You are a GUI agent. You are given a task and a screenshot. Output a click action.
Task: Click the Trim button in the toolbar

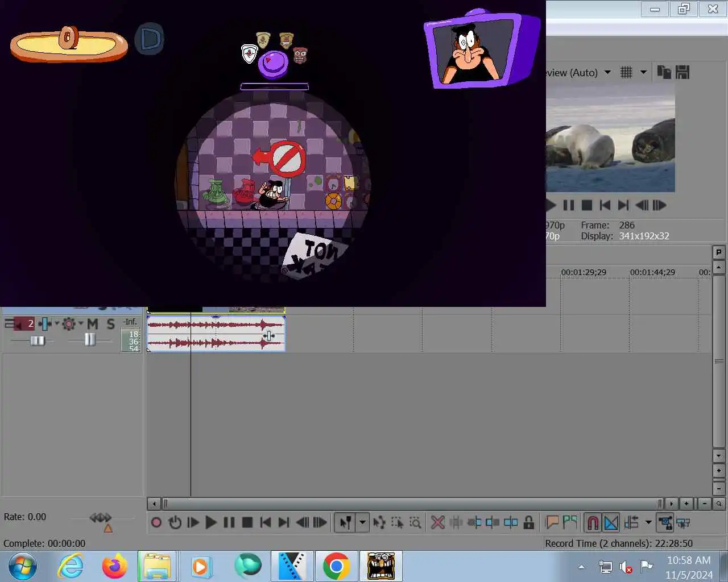(456, 522)
